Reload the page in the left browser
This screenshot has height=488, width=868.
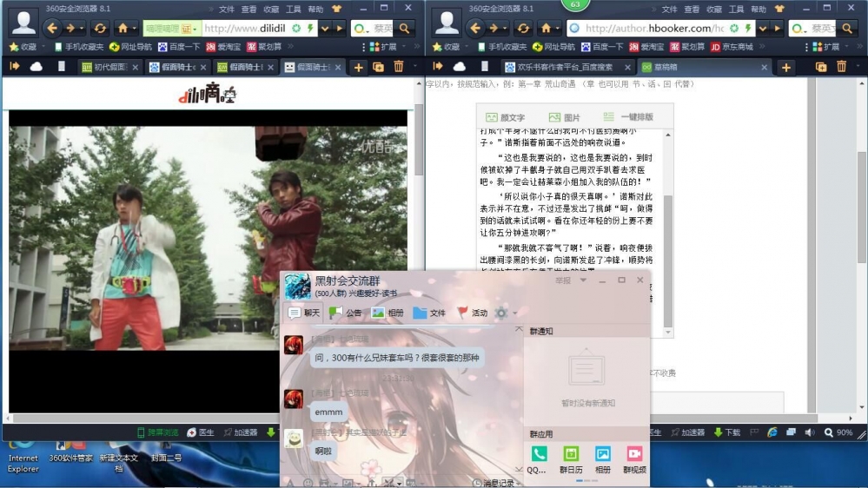point(100,28)
